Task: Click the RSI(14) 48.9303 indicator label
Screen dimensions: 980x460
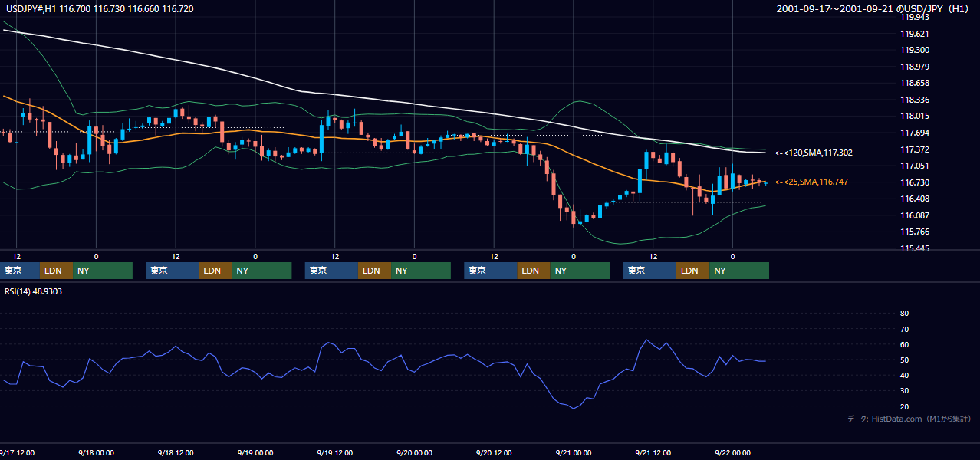Action: tap(34, 291)
